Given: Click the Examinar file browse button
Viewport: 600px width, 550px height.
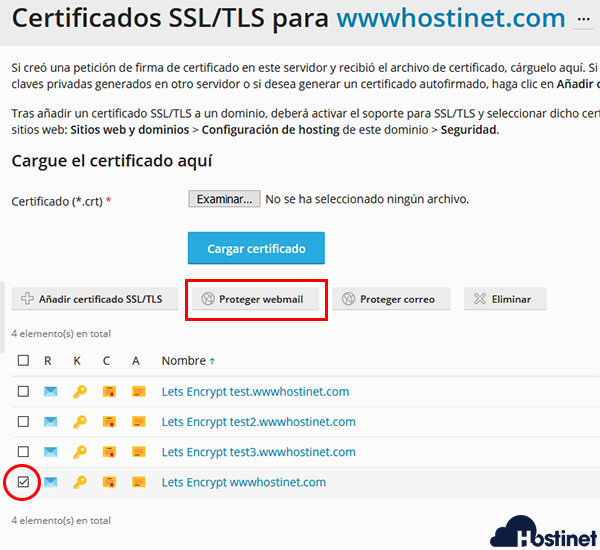Looking at the screenshot, I should [224, 199].
